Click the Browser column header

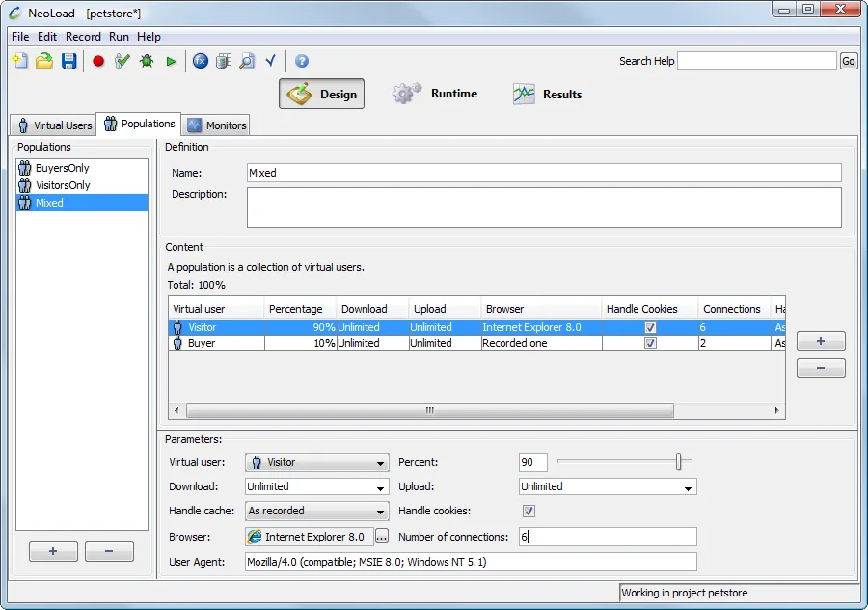(x=541, y=309)
